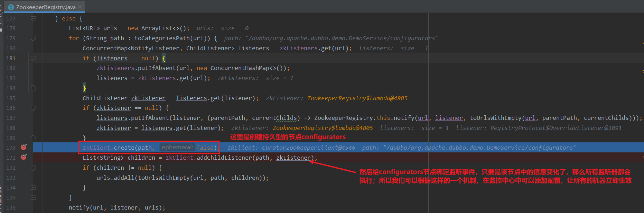The width and height of the screenshot is (644, 213).
Task: Click the fold end marker on line 194
Action: pyautogui.click(x=33, y=187)
